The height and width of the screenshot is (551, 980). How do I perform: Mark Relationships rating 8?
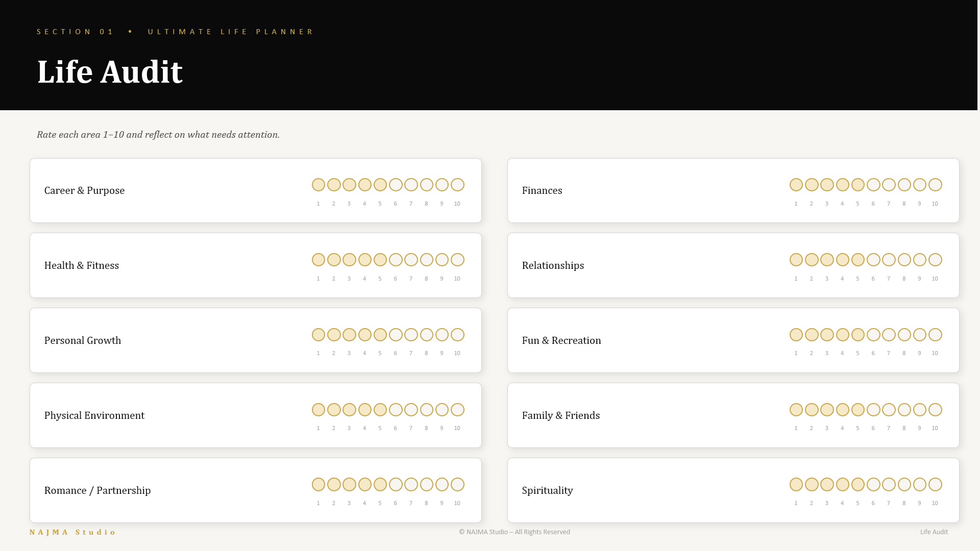pyautogui.click(x=904, y=260)
